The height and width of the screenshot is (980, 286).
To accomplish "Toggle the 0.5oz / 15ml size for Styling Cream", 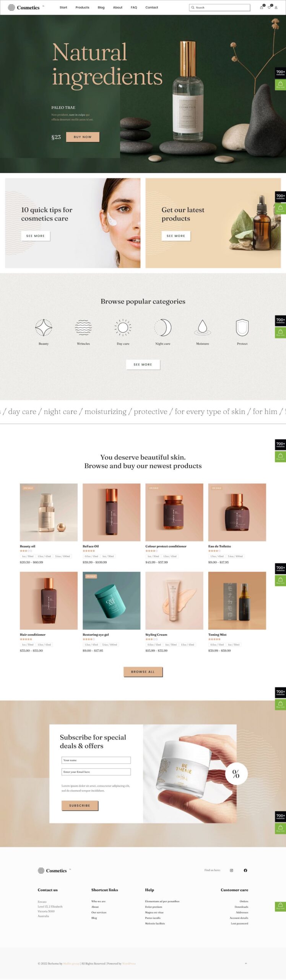I will point(153,645).
